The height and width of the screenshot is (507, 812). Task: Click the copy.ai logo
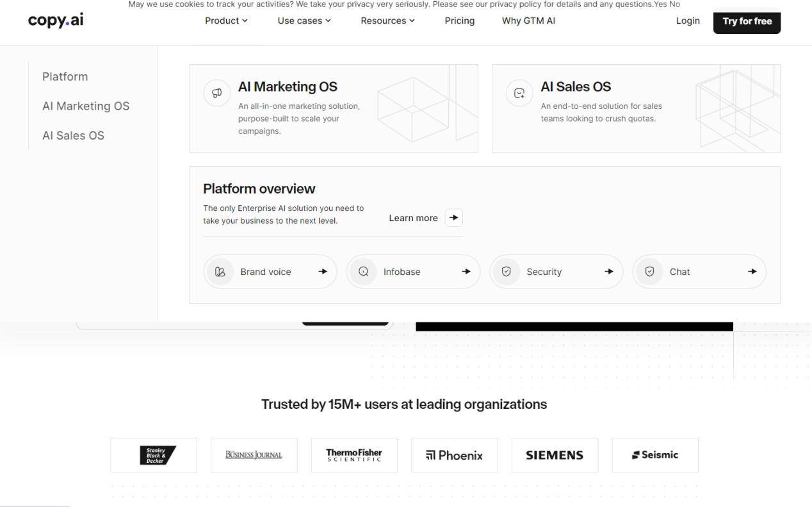[56, 20]
